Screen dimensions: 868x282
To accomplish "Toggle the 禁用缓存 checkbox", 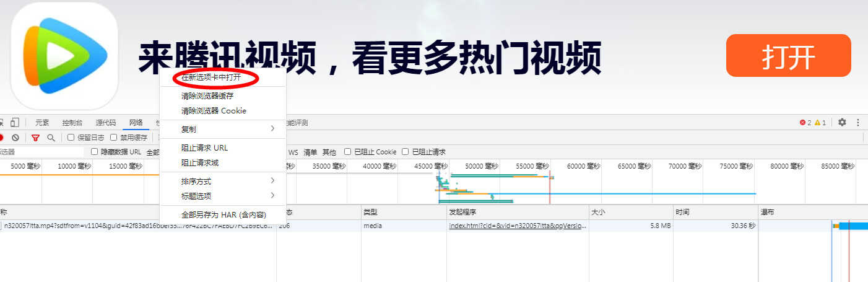I will [114, 138].
